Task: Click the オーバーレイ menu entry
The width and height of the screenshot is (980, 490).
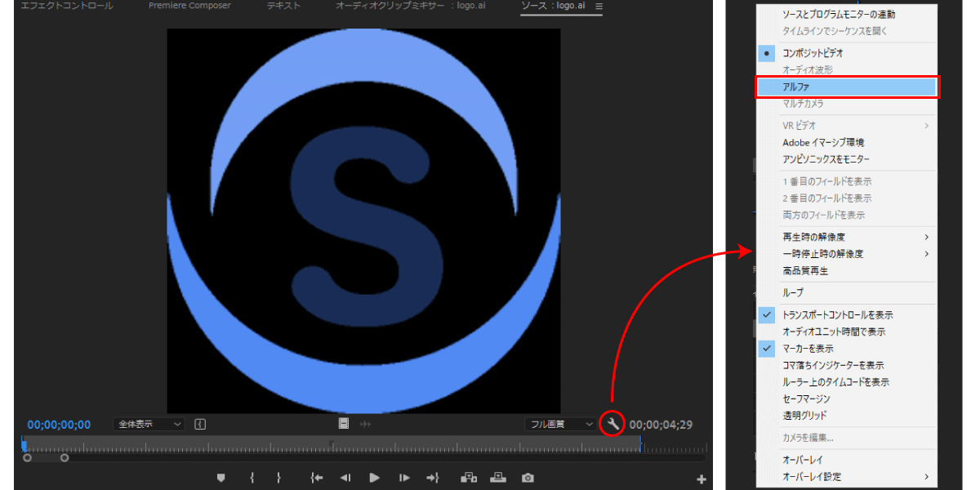Action: (848, 460)
